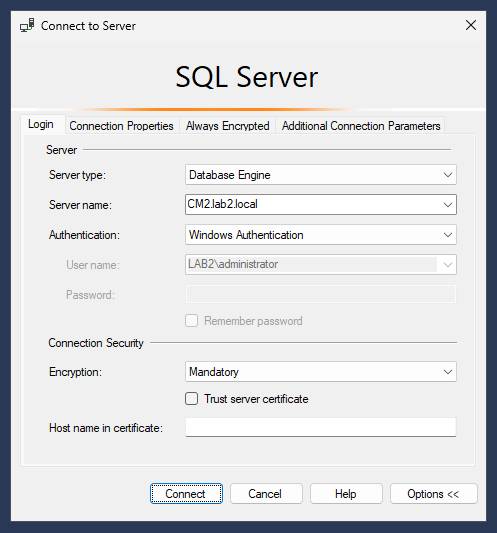497x533 pixels.
Task: Expand the Server name dropdown arrow
Action: [x=447, y=205]
